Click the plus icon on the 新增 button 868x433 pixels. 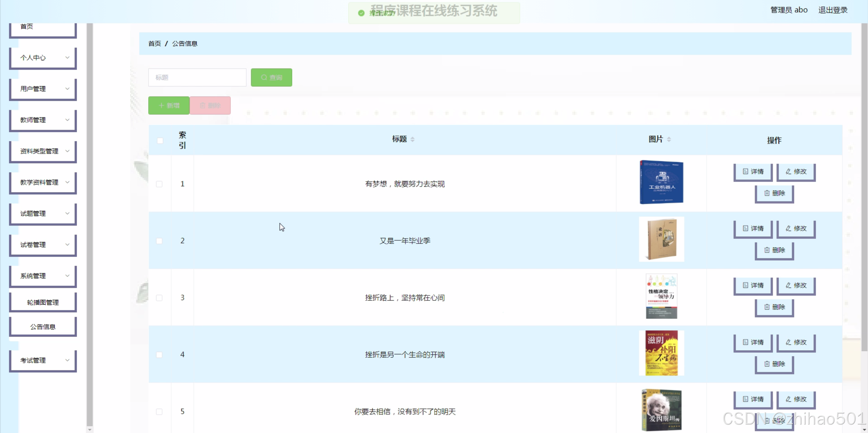tap(161, 106)
